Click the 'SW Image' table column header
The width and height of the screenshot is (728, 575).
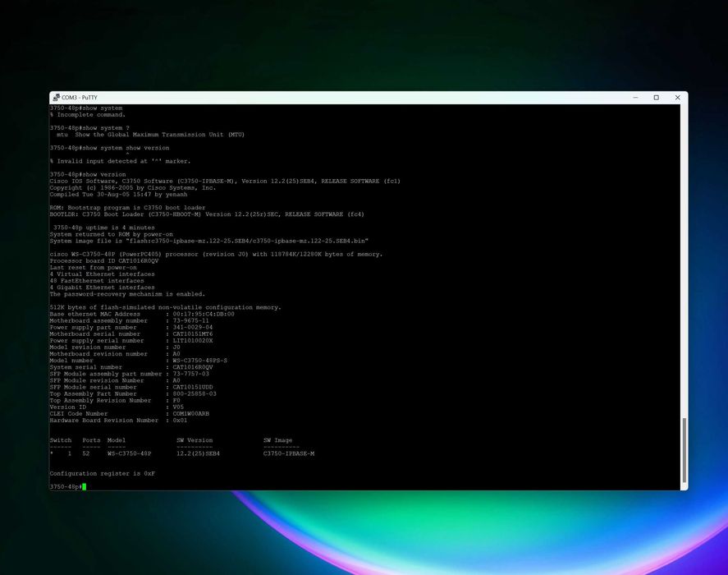278,440
